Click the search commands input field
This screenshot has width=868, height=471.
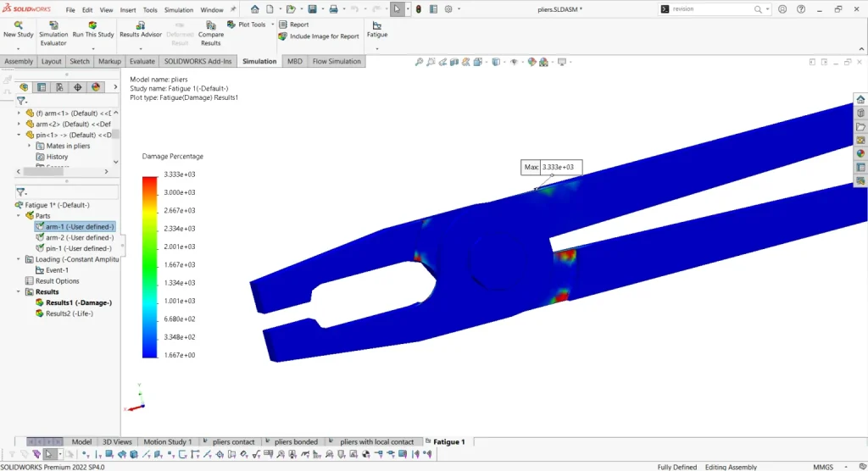(711, 8)
